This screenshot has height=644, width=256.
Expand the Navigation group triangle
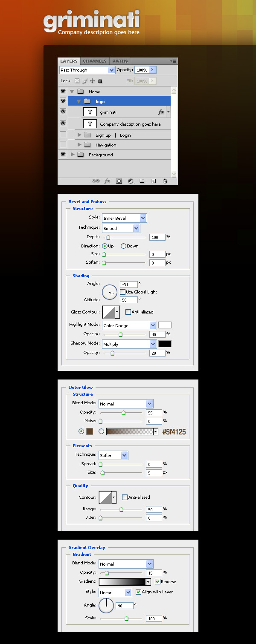point(79,145)
